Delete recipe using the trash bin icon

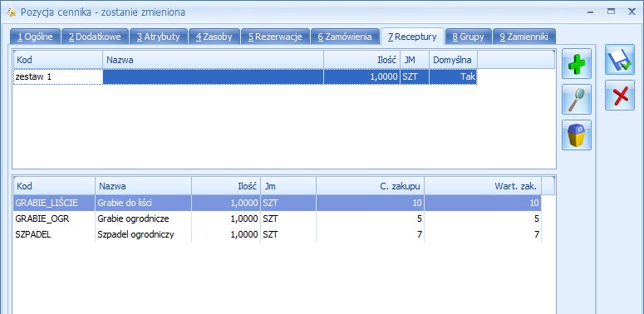point(576,135)
